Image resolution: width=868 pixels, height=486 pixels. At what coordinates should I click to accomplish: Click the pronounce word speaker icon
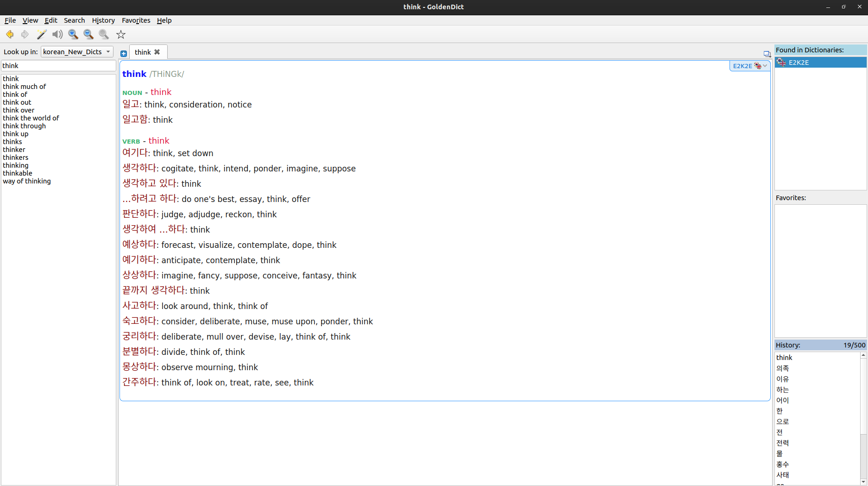(x=57, y=34)
